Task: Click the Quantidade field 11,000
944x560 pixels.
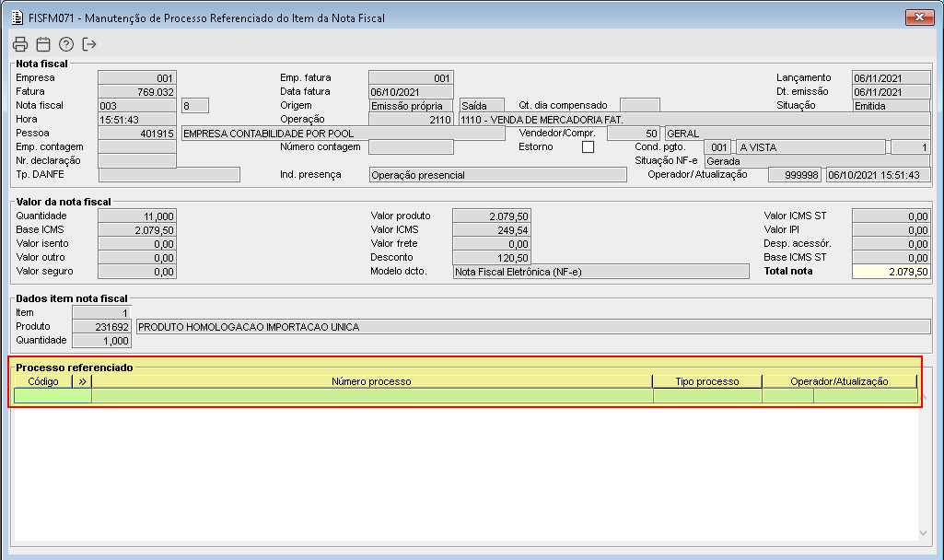Action: pyautogui.click(x=137, y=216)
